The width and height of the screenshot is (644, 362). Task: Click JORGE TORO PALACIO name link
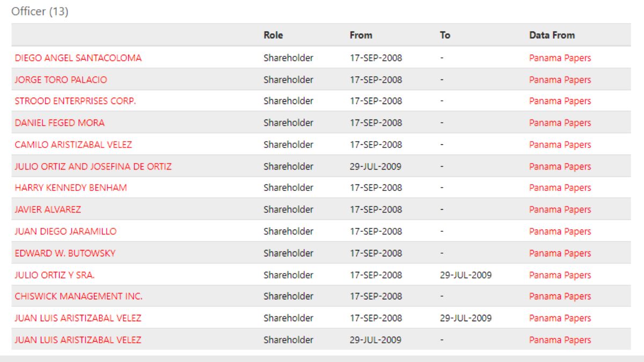coord(61,80)
